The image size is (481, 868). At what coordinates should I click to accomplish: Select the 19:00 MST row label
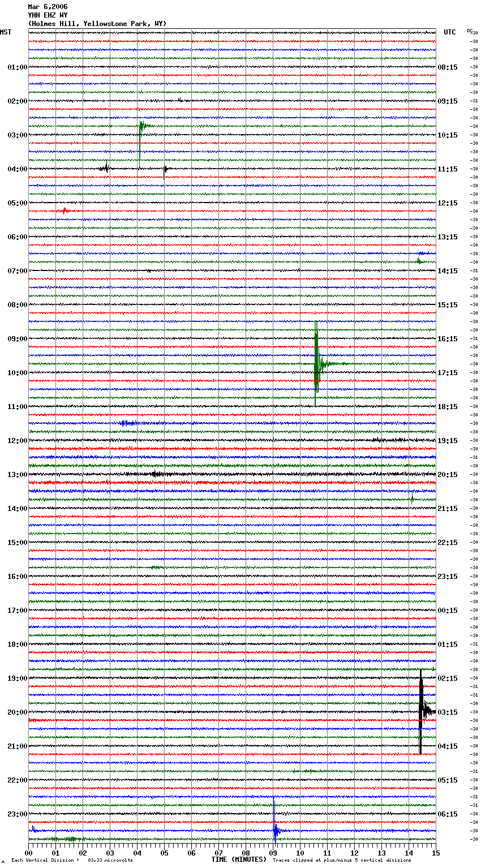(18, 678)
